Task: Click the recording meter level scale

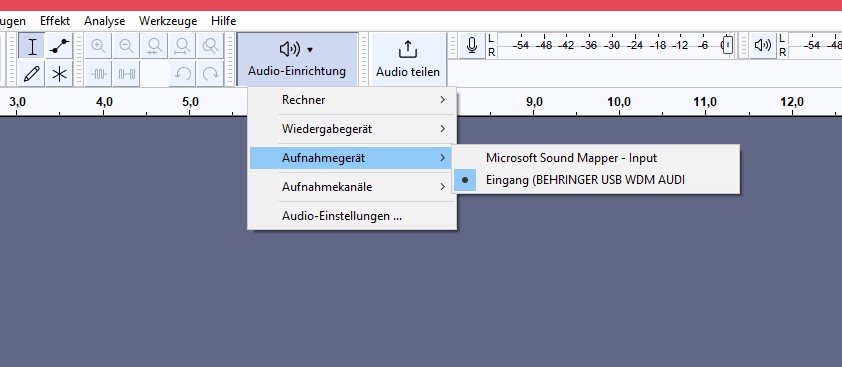Action: pos(615,45)
